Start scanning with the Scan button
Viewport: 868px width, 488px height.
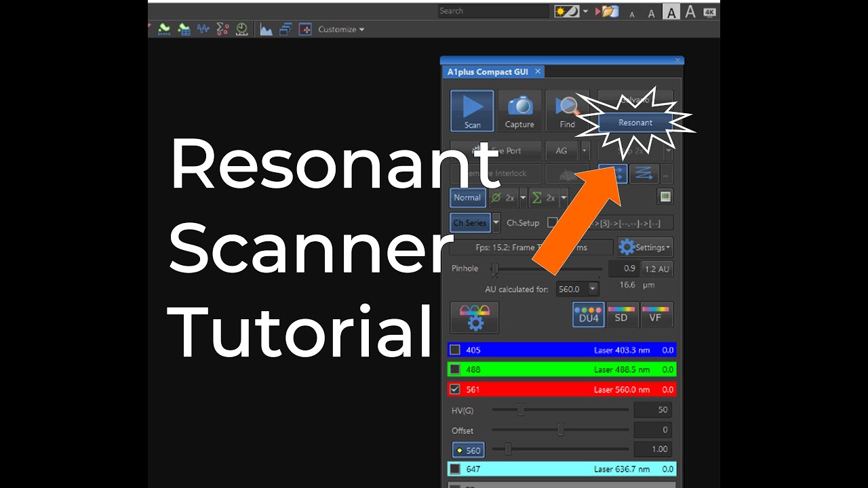tap(473, 111)
